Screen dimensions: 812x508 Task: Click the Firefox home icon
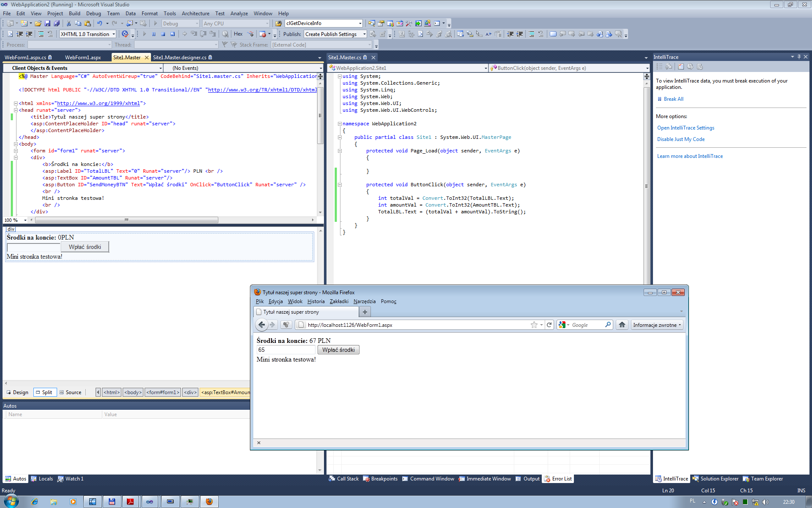[x=622, y=325]
